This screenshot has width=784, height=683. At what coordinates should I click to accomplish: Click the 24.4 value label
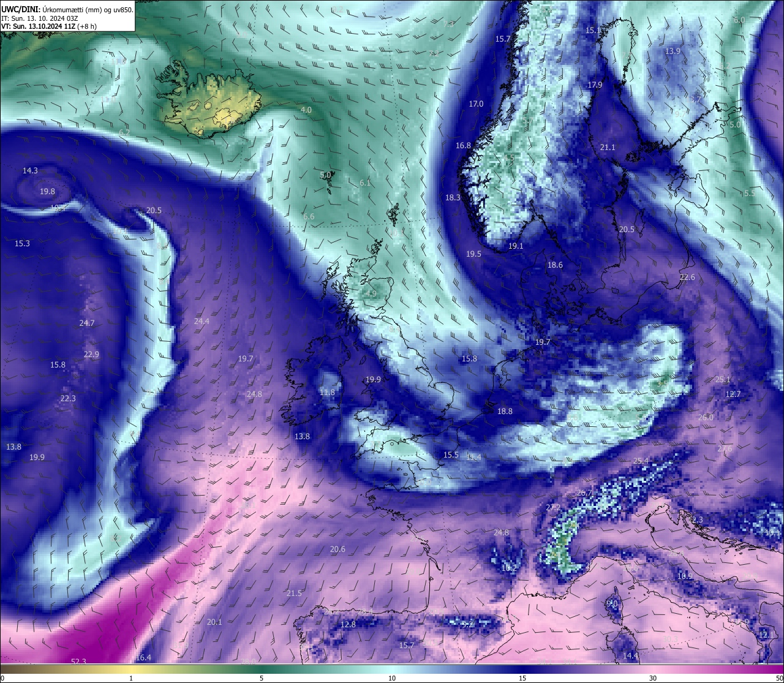202,322
